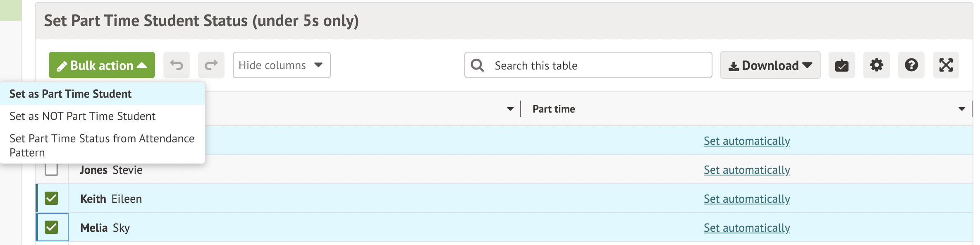The height and width of the screenshot is (245, 980).
Task: Click the Bulk action button
Action: 102,65
